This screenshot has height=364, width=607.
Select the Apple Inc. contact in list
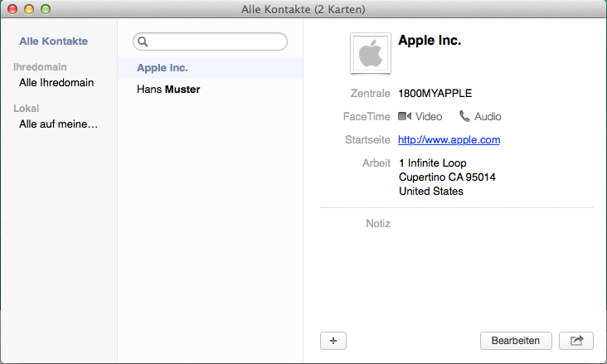(210, 68)
